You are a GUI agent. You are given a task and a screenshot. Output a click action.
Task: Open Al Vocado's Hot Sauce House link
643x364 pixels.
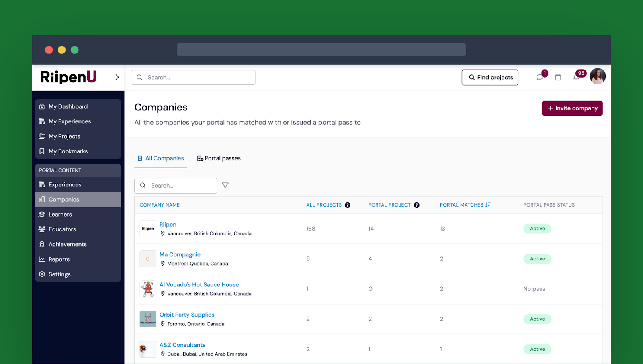point(199,285)
